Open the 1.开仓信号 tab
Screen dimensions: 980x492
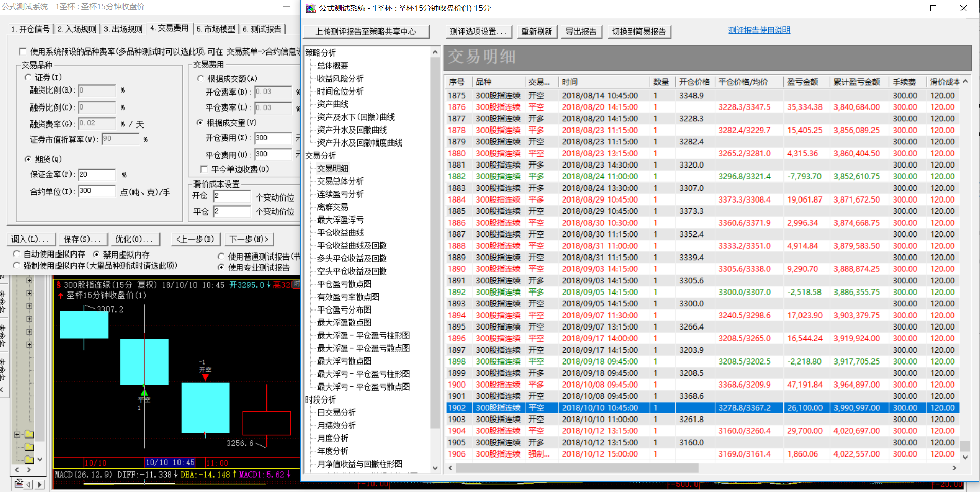(x=30, y=29)
